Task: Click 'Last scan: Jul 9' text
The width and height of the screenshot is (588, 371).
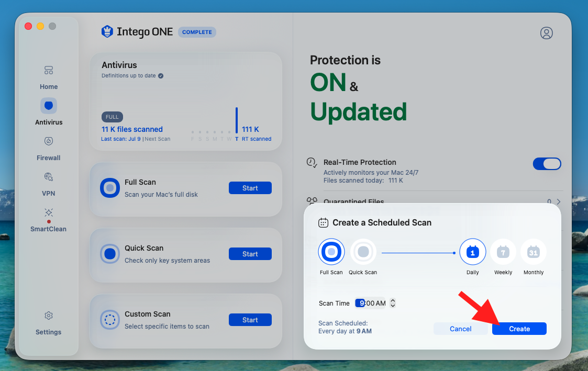Action: point(121,139)
